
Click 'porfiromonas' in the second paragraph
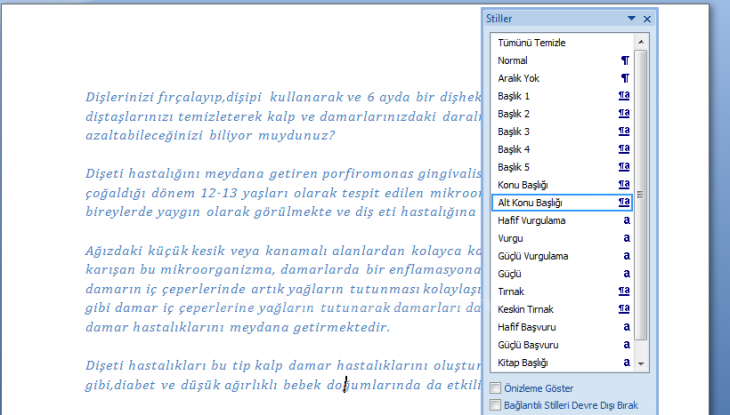(368, 174)
